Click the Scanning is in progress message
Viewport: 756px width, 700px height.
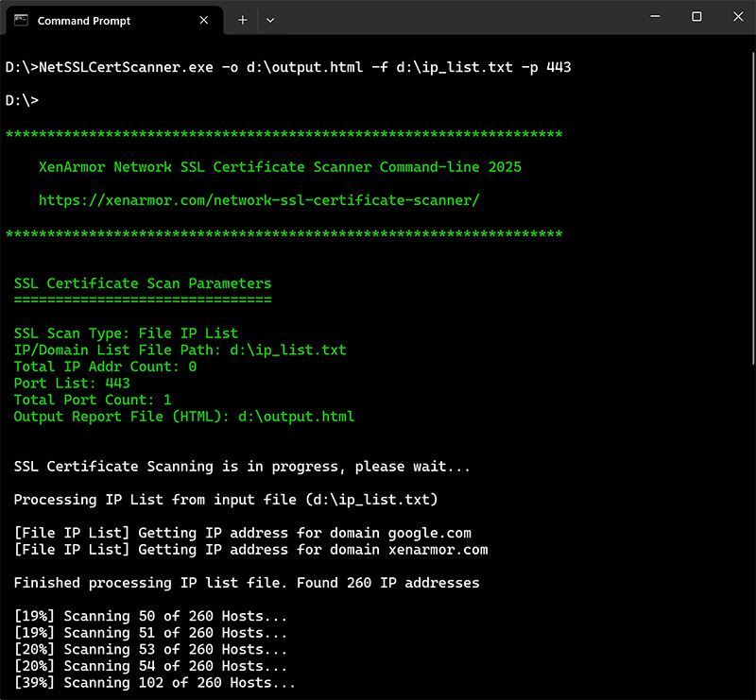(x=242, y=466)
